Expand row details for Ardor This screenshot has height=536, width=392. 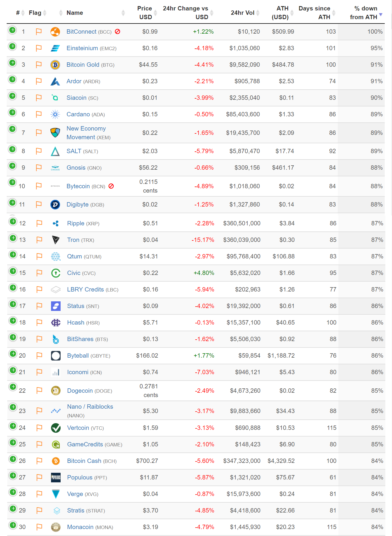(12, 79)
